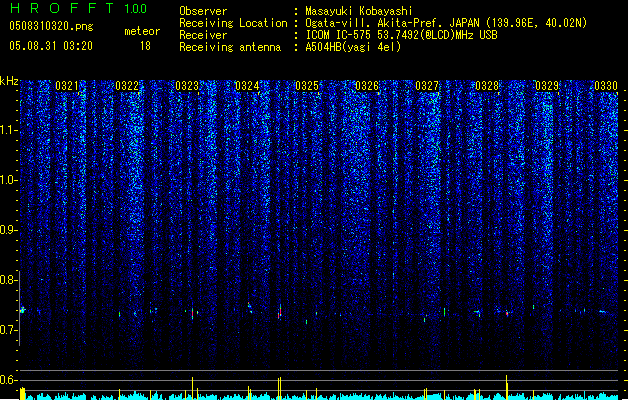Click the 0.9 frequency axis label
629x400 pixels.
coord(8,230)
